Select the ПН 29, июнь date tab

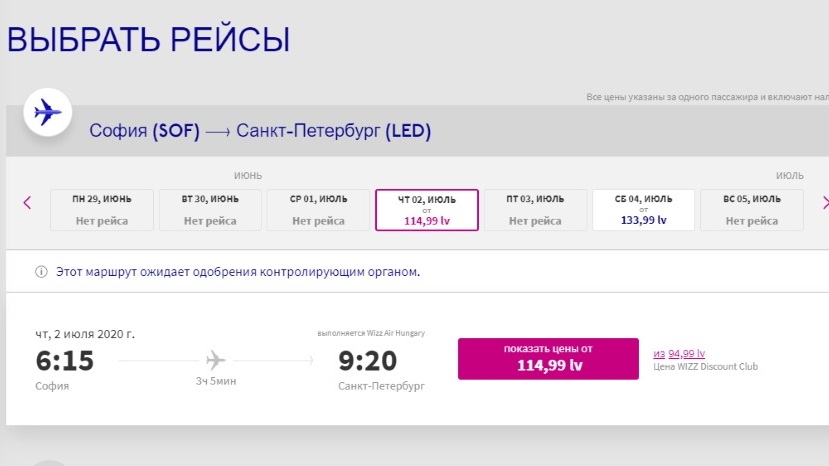pyautogui.click(x=101, y=210)
